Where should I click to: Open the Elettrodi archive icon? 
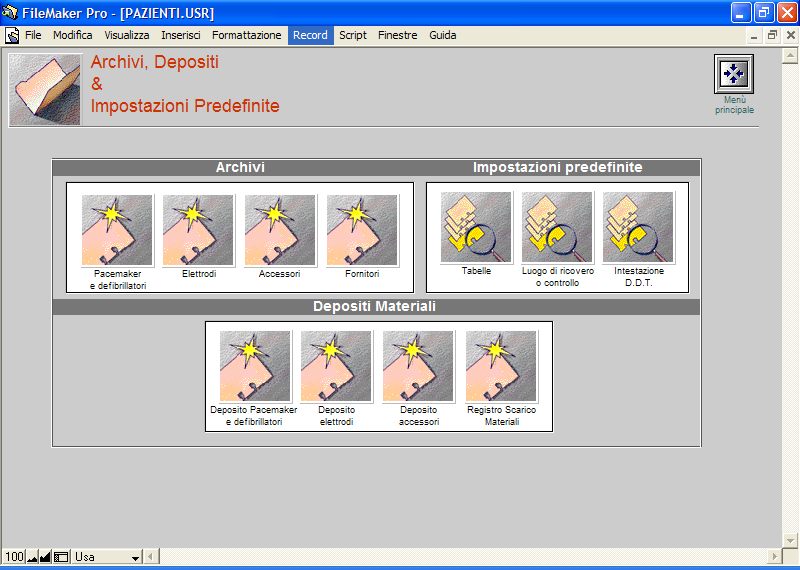198,230
